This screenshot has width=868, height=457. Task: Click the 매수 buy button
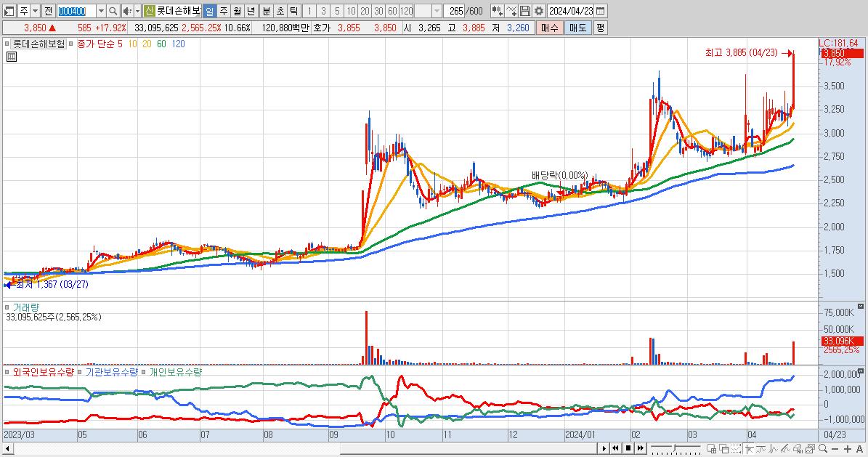(x=549, y=27)
